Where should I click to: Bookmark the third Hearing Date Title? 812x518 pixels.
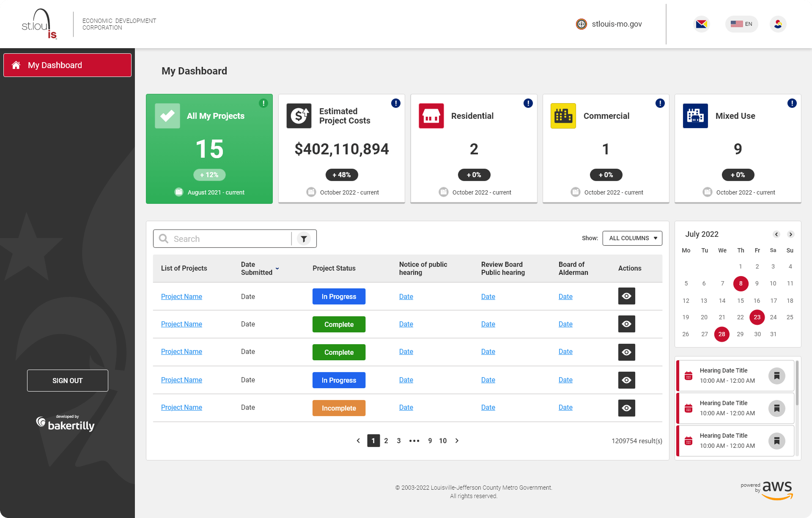[x=776, y=441]
